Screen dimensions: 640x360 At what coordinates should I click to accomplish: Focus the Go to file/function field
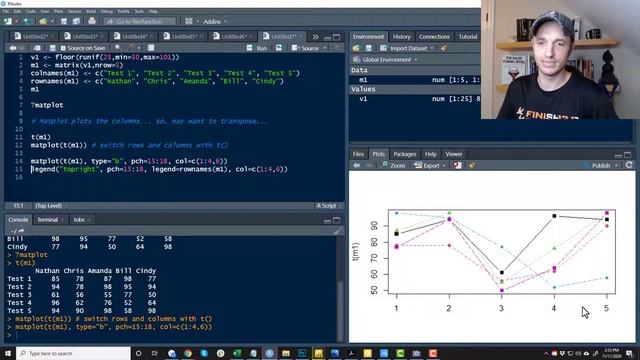coord(140,21)
